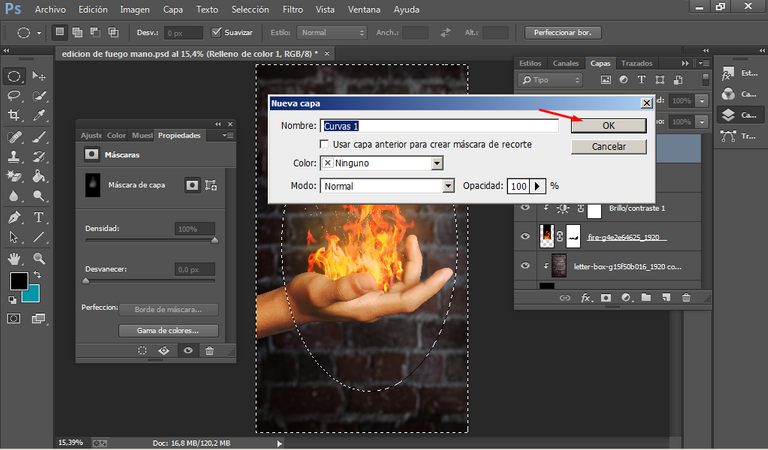Image resolution: width=768 pixels, height=450 pixels.
Task: Click the background teal color swatch
Action: tap(32, 296)
